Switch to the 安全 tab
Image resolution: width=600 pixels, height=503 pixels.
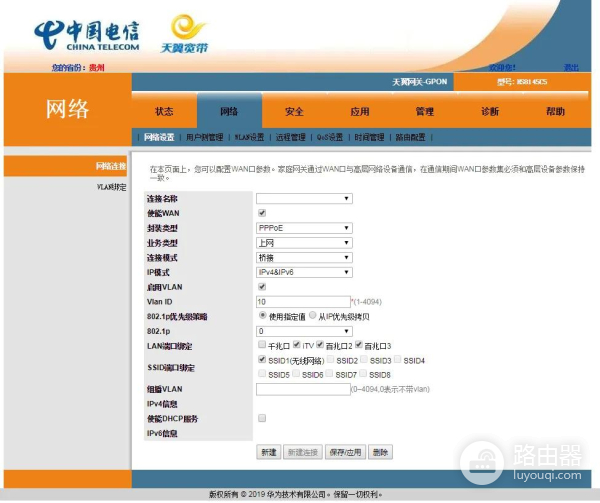[294, 112]
